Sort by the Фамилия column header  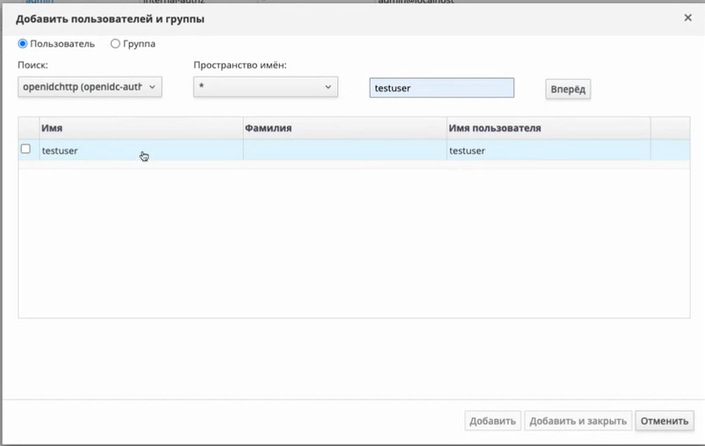click(344, 128)
